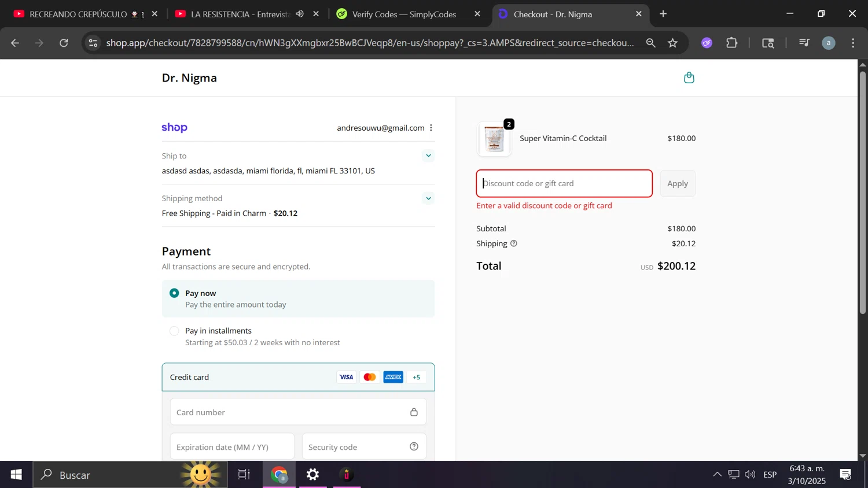Bookmark this page with the star icon

coord(672,43)
